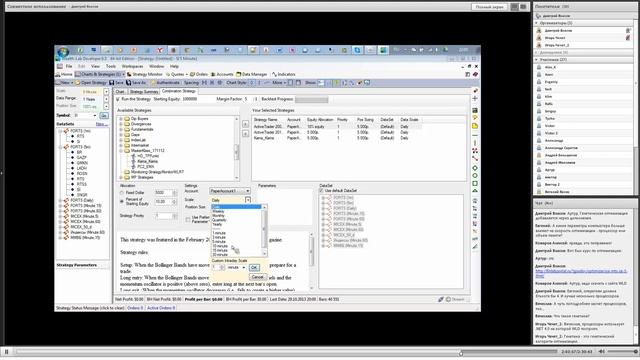Switch to the Strategy Summary tab

click(x=144, y=91)
